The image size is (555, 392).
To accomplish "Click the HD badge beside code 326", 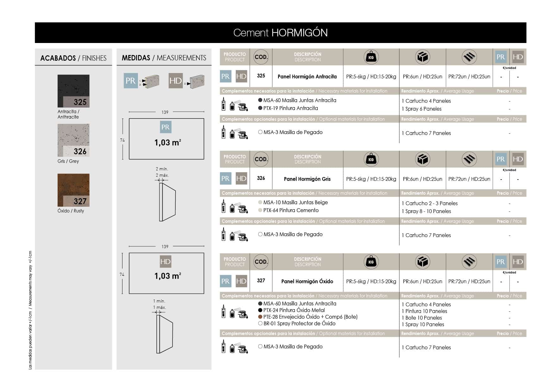I will 241,179.
